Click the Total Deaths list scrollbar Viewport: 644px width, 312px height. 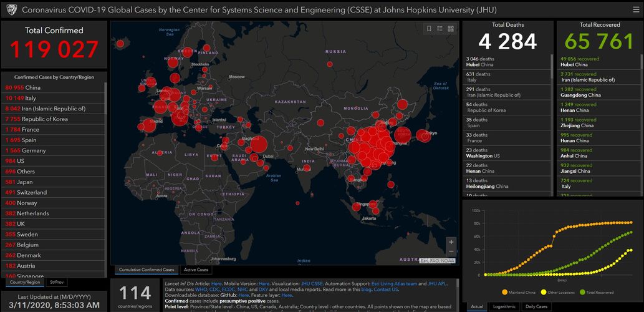(551, 125)
